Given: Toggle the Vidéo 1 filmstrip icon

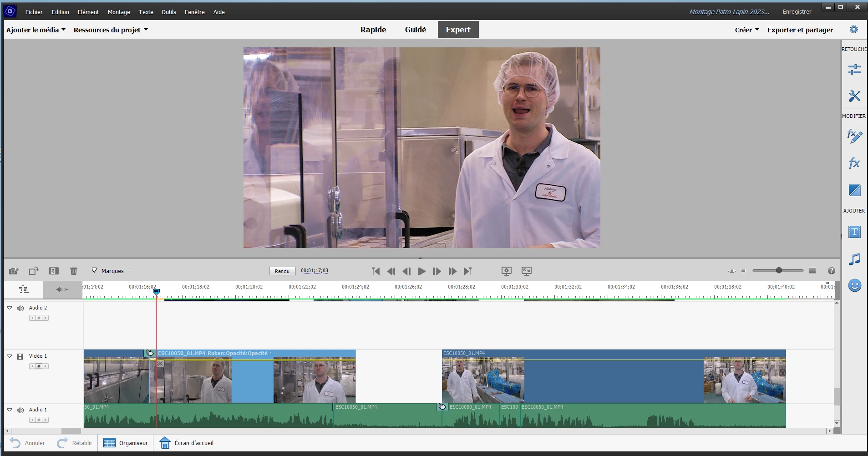Looking at the screenshot, I should pyautogui.click(x=20, y=356).
